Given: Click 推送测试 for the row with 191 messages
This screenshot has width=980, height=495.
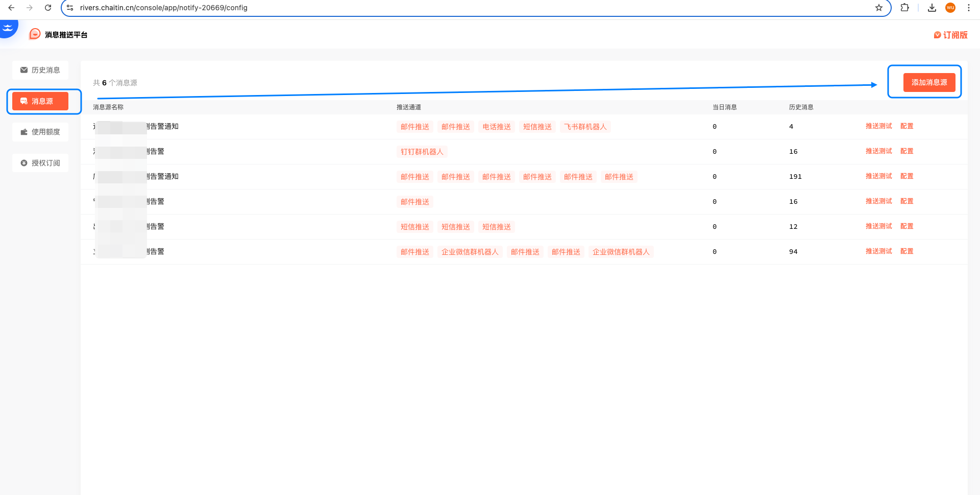Looking at the screenshot, I should [878, 176].
